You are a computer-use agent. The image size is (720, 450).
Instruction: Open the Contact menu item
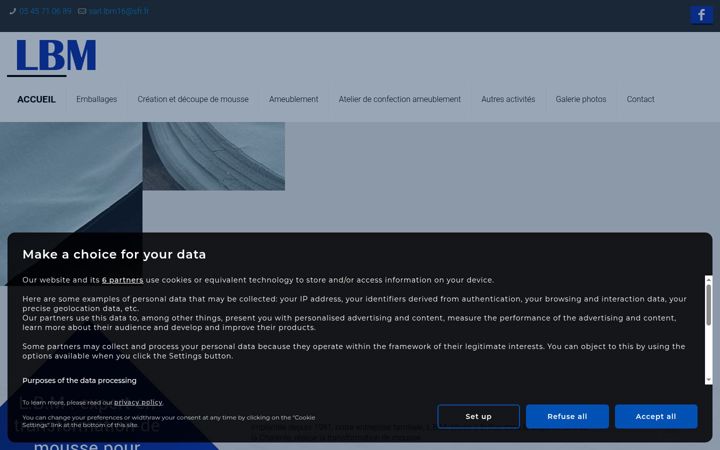click(640, 99)
